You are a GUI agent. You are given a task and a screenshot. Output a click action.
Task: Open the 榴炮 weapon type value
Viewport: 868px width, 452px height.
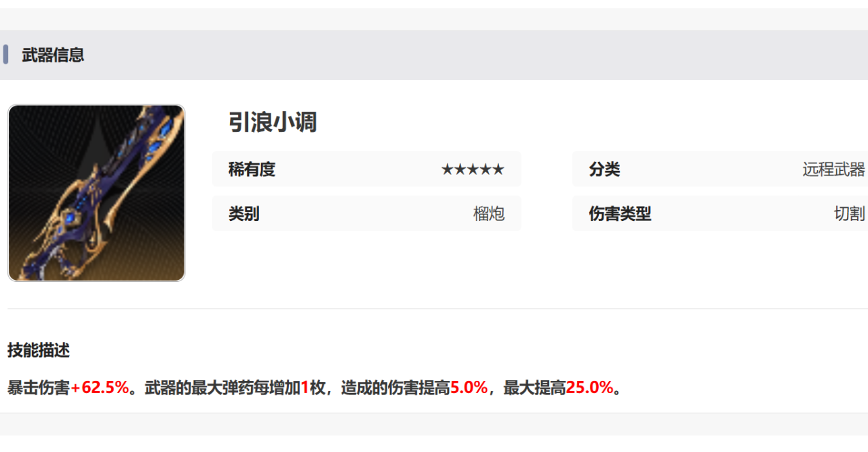point(488,214)
